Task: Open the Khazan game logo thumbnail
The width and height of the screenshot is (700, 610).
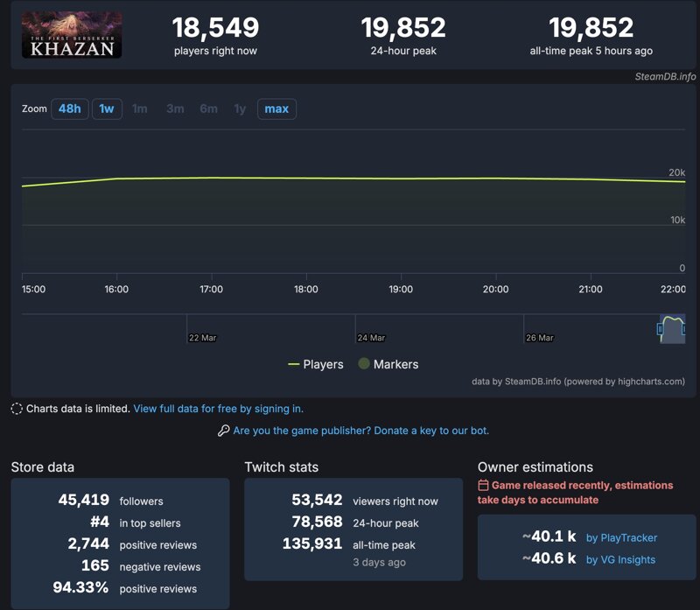Action: coord(72,35)
